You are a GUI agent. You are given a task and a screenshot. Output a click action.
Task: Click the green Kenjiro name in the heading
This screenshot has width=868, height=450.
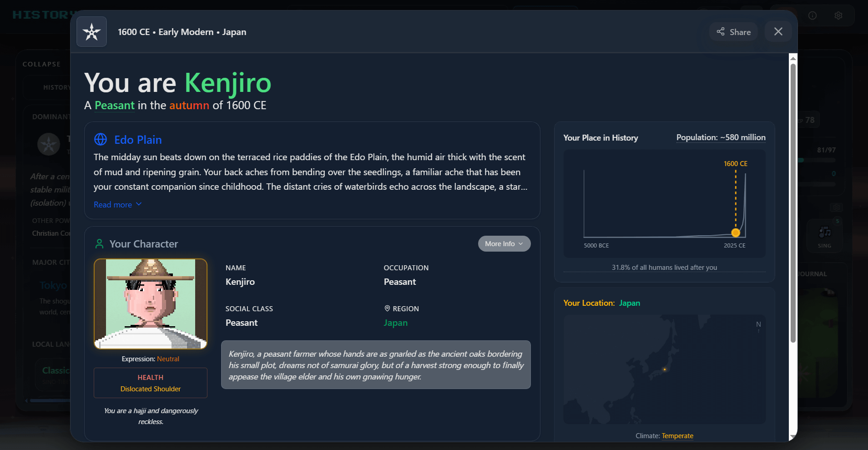click(x=228, y=83)
